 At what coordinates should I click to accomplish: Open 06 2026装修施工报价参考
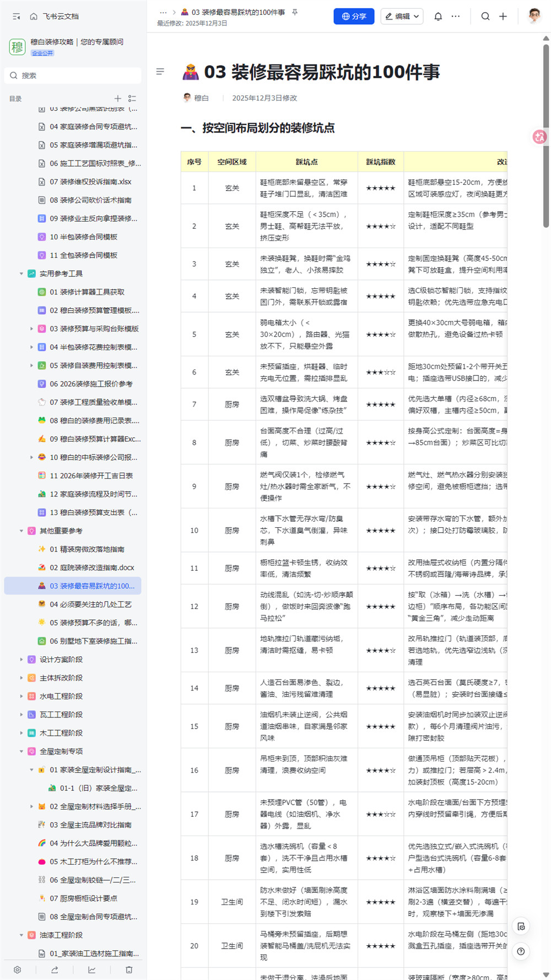point(91,384)
